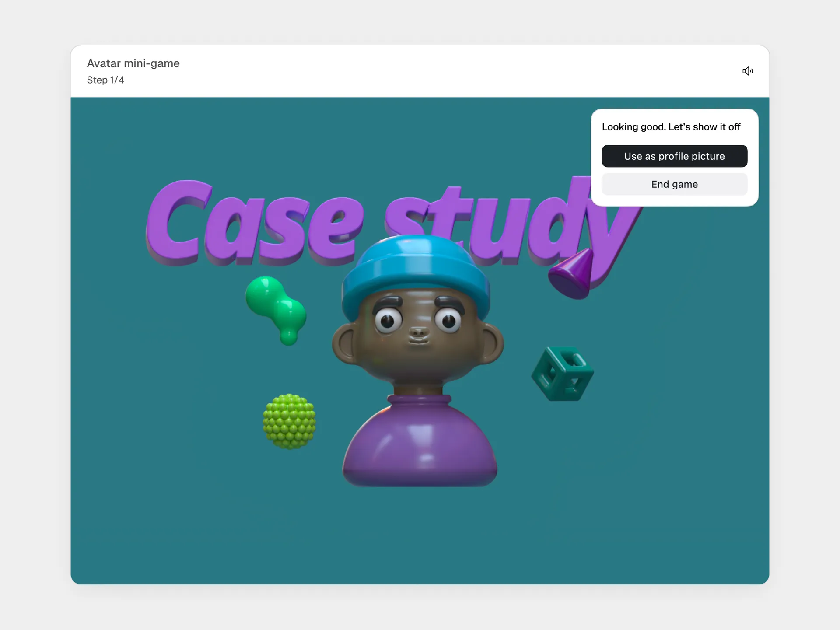Click the teal hollow cube shape
840x630 pixels.
[x=562, y=374]
